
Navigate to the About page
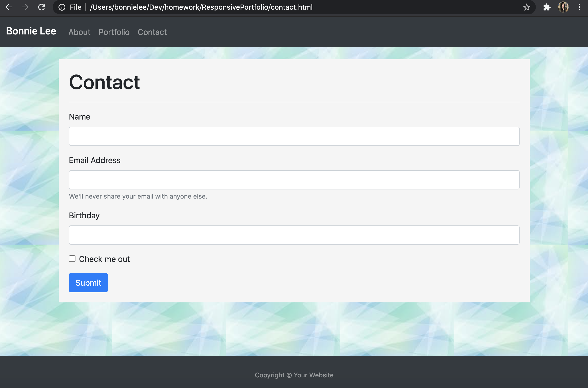79,32
